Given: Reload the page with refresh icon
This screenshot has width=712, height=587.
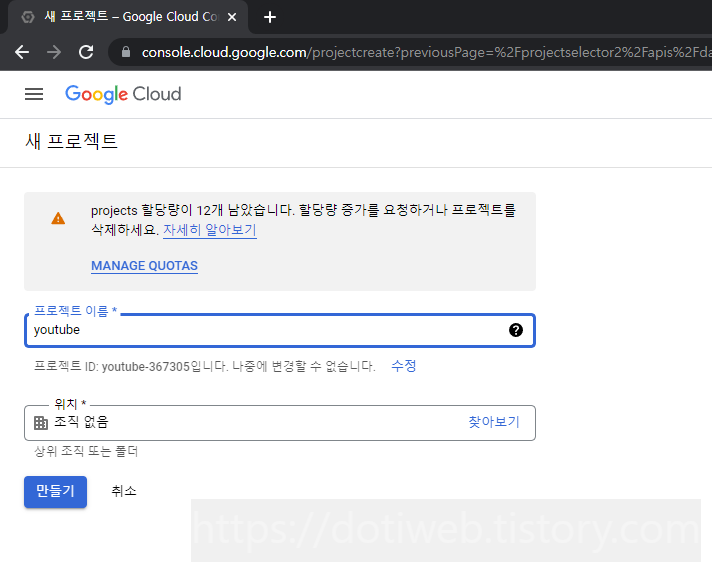Looking at the screenshot, I should 86,52.
